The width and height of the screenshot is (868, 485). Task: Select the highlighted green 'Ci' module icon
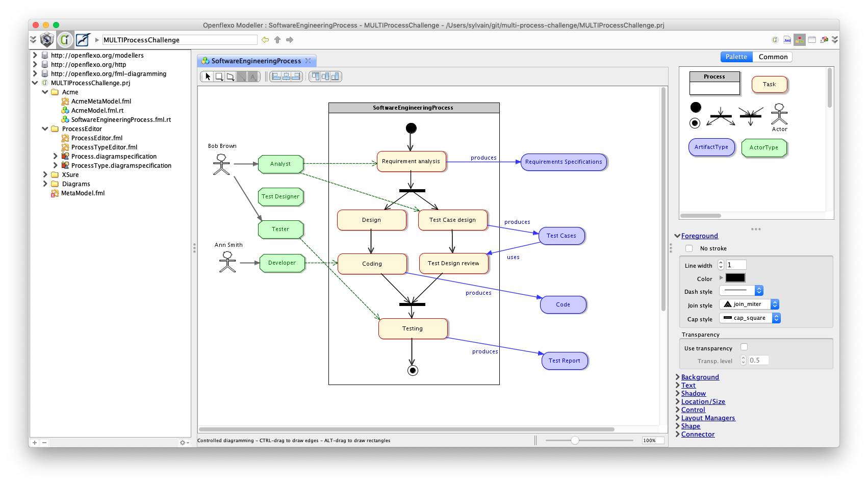pyautogui.click(x=65, y=39)
